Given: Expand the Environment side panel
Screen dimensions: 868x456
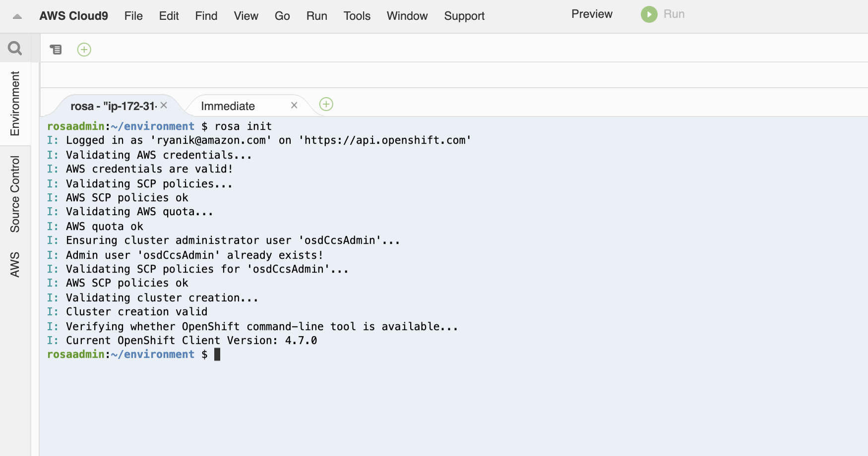Looking at the screenshot, I should pyautogui.click(x=15, y=103).
